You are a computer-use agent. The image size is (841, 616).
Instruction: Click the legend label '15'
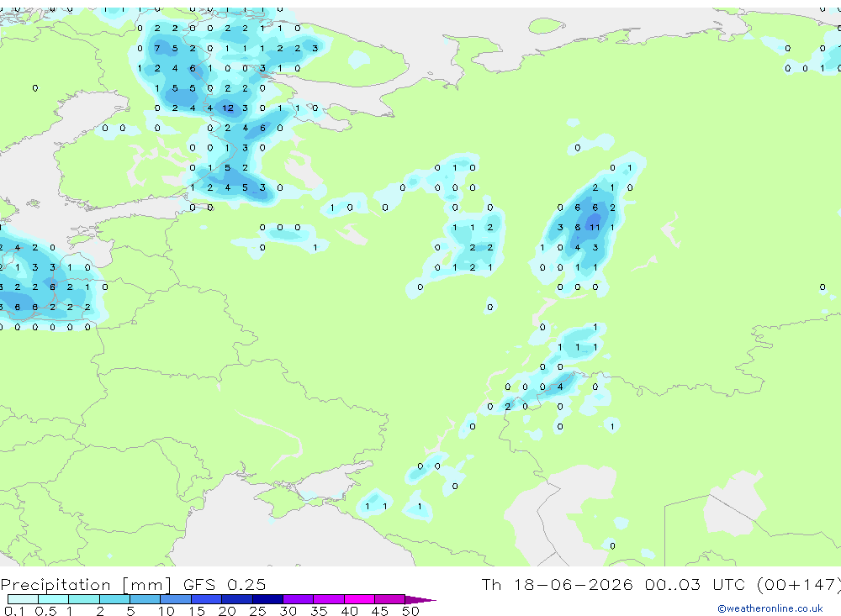(197, 611)
